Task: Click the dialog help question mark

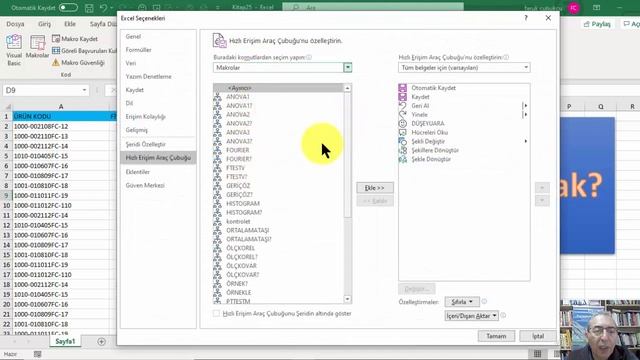Action: [x=526, y=18]
